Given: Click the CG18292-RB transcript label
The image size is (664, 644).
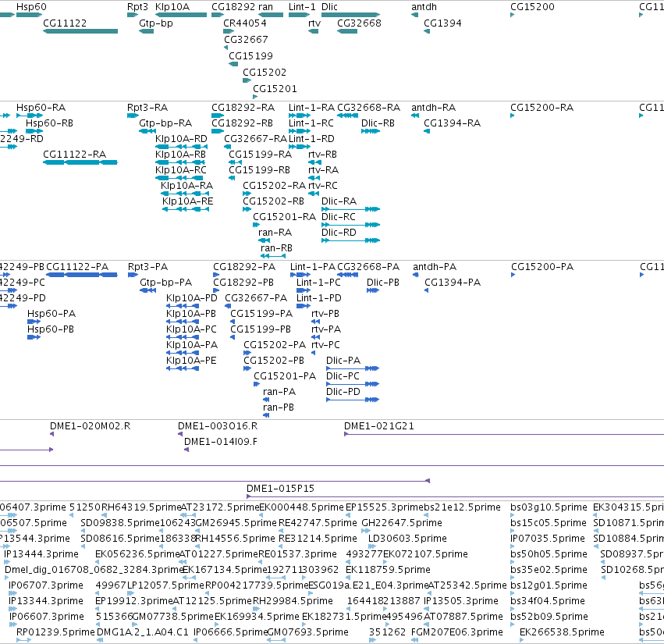Looking at the screenshot, I should click(x=242, y=123).
